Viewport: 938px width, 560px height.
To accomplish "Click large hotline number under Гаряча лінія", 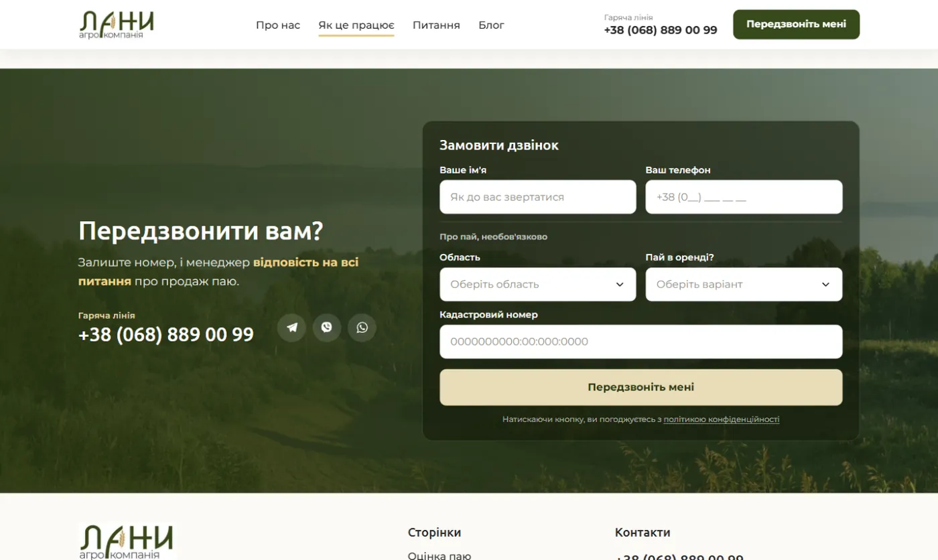I will click(166, 334).
